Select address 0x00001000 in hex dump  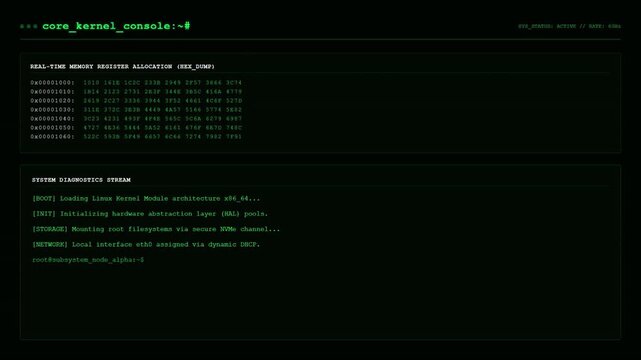pos(52,83)
